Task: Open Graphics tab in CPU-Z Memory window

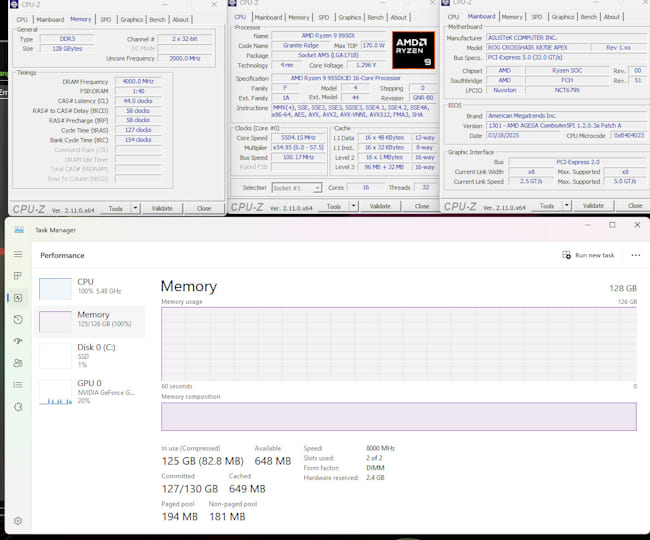Action: click(132, 19)
